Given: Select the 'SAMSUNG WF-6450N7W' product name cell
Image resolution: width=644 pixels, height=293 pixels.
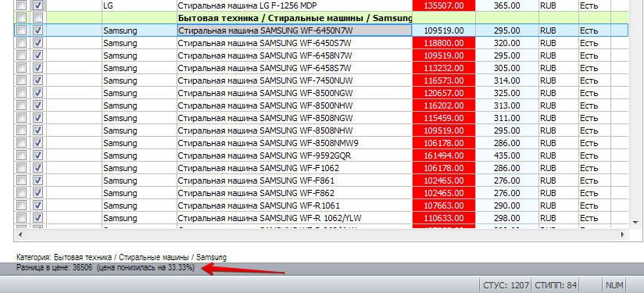Looking at the screenshot, I should (x=295, y=30).
